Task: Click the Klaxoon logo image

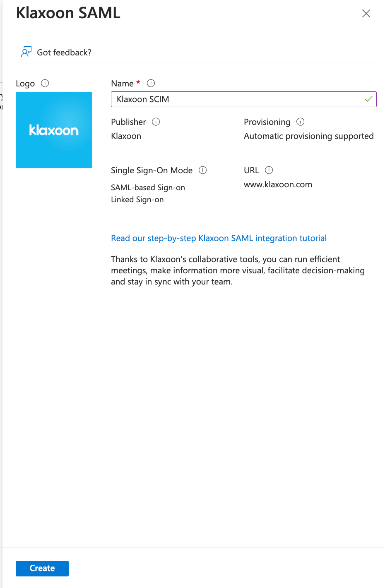Action: 54,130
